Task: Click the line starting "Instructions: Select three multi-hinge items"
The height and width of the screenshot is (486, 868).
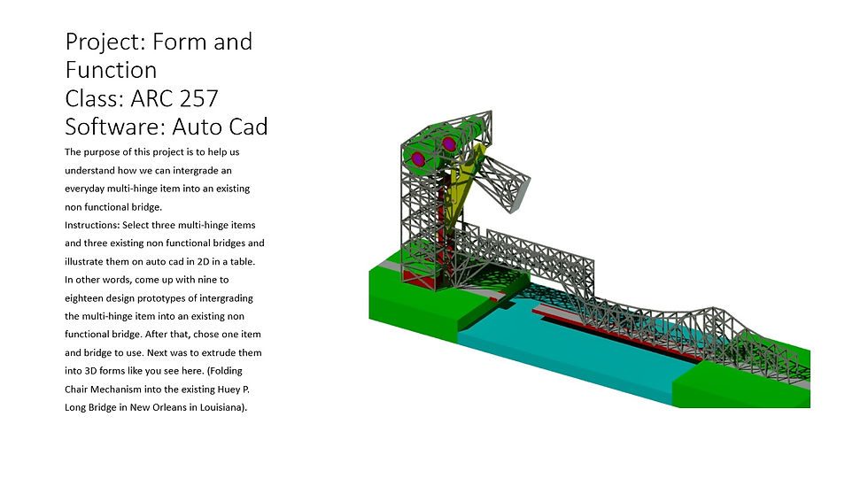Action: point(160,225)
